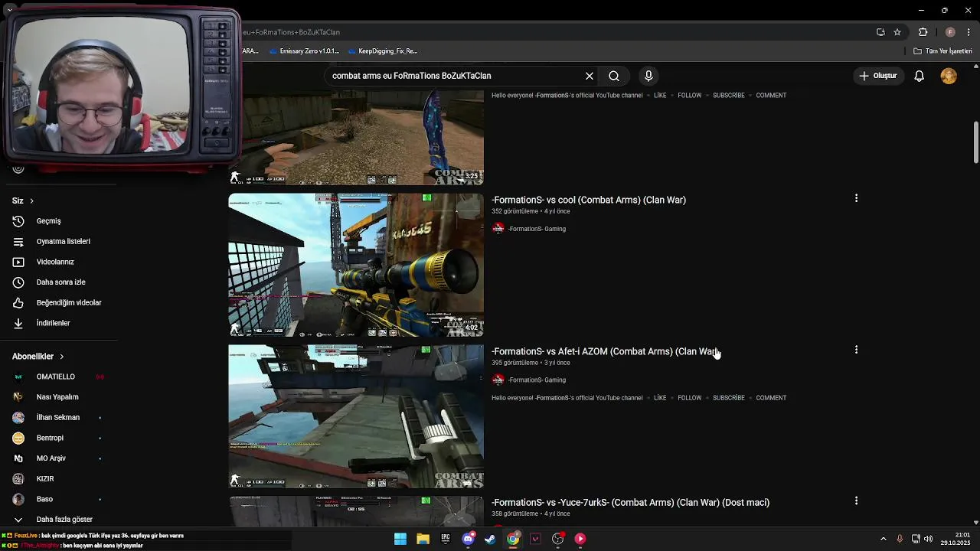Open the thumbnail of the vs Afet-i AZOM video
The image size is (980, 551).
(x=356, y=416)
